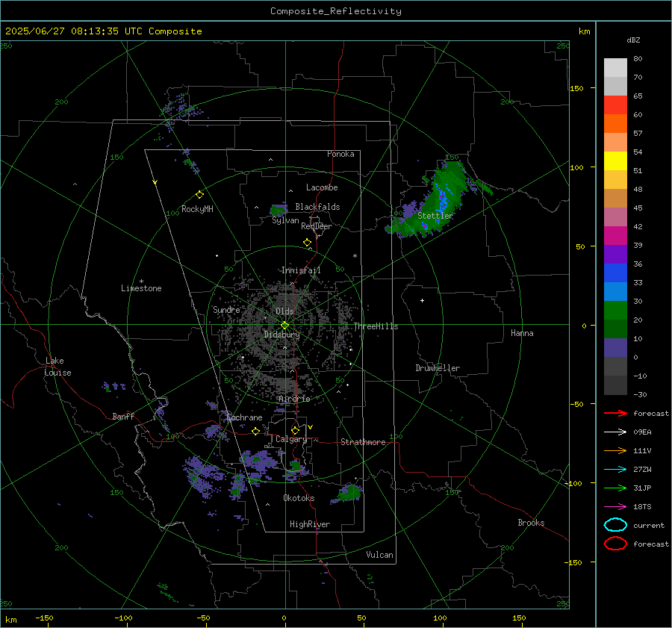Click the Composite_Reflectivity title

pos(336,11)
